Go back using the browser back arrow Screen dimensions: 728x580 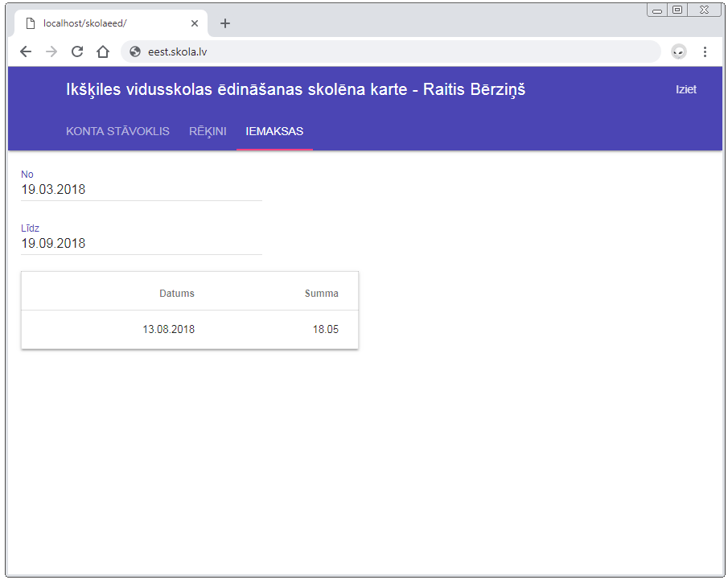[26, 51]
